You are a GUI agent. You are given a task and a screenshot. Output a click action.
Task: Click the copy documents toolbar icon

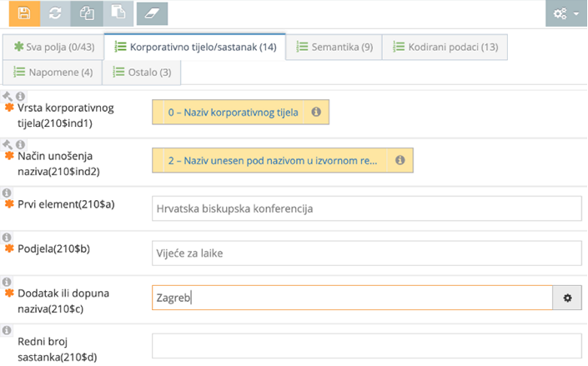tap(86, 13)
